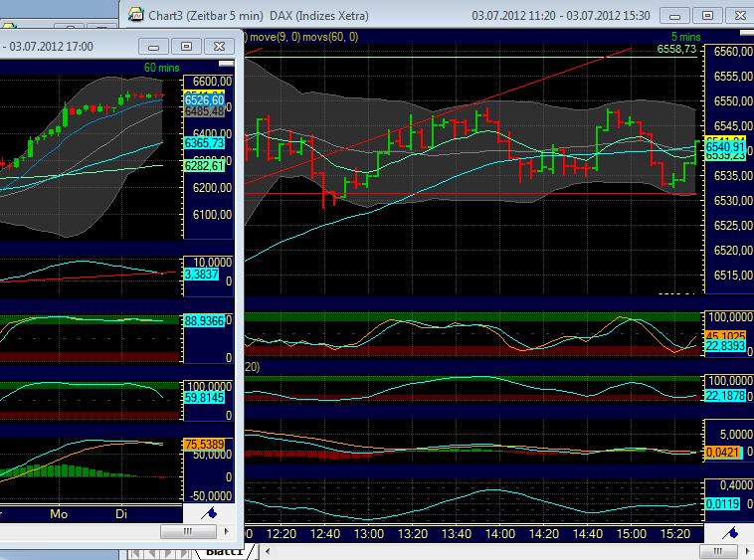Image resolution: width=754 pixels, height=560 pixels.
Task: Click the 6560,00 price scale label
Action: 733,52
